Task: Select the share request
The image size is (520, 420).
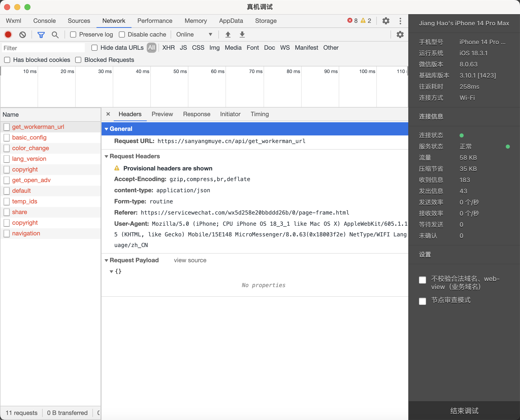Action: pos(50,212)
